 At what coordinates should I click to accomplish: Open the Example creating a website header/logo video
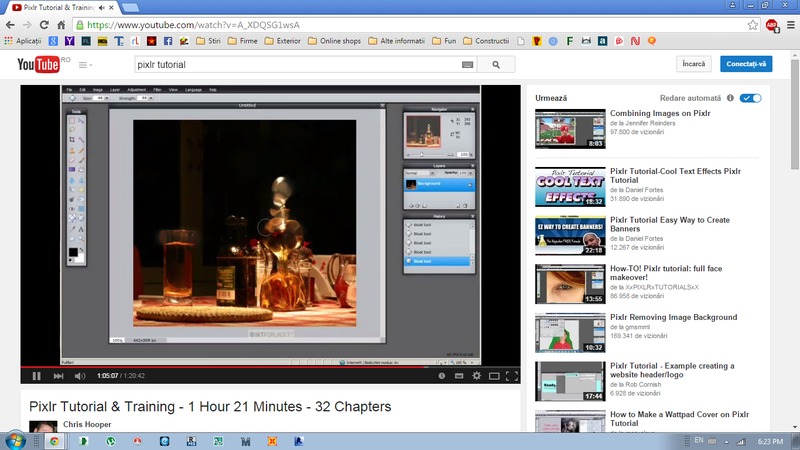672,370
